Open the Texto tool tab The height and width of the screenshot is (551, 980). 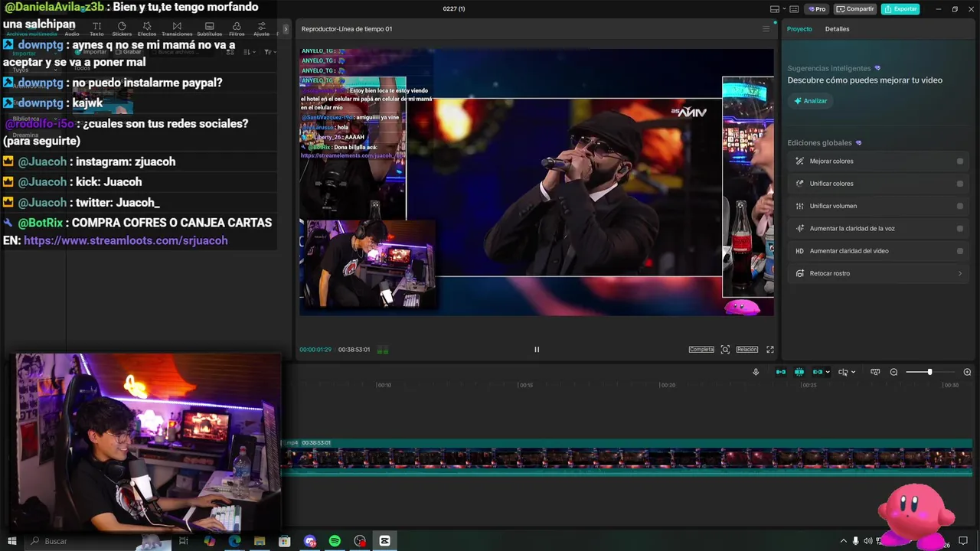pos(96,29)
